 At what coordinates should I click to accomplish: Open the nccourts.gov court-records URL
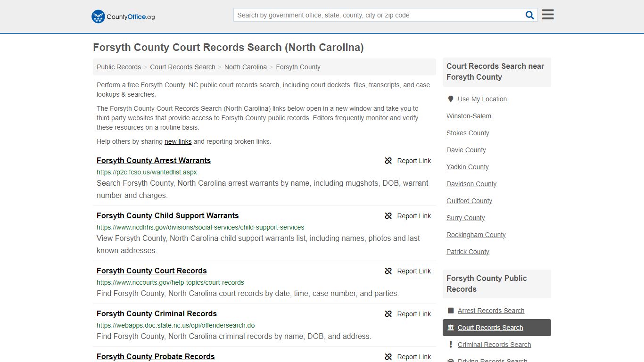(x=170, y=282)
